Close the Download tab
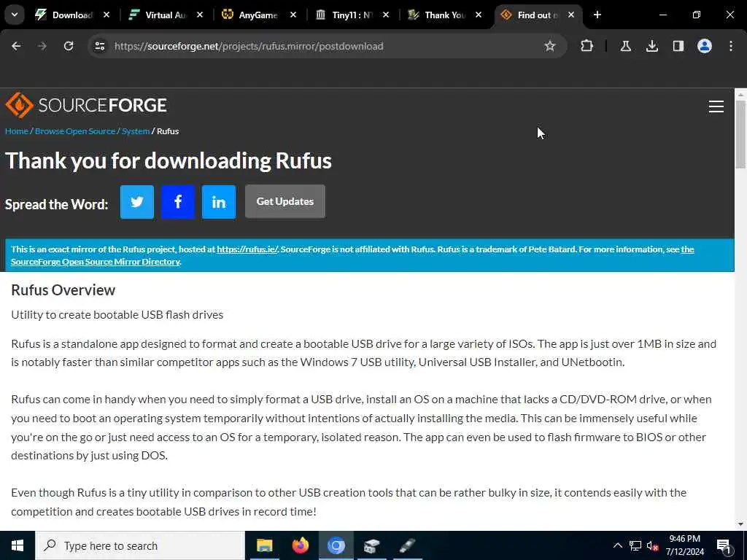The image size is (747, 560). click(x=107, y=15)
